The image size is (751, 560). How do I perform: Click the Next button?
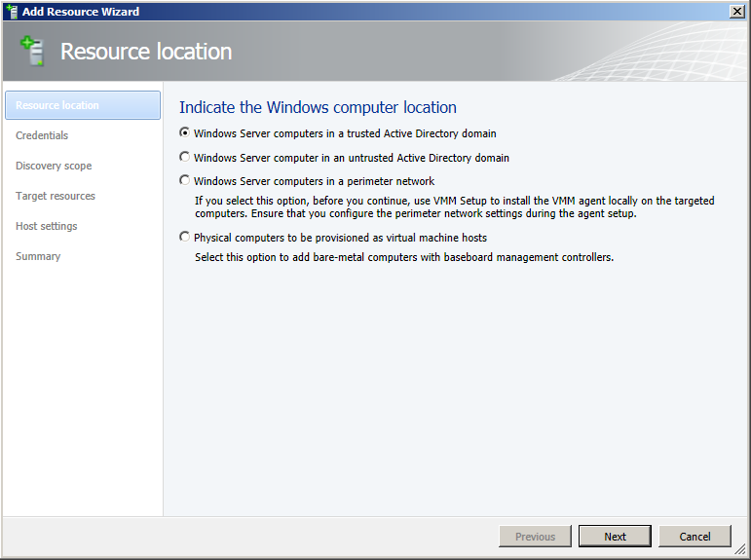click(x=615, y=537)
